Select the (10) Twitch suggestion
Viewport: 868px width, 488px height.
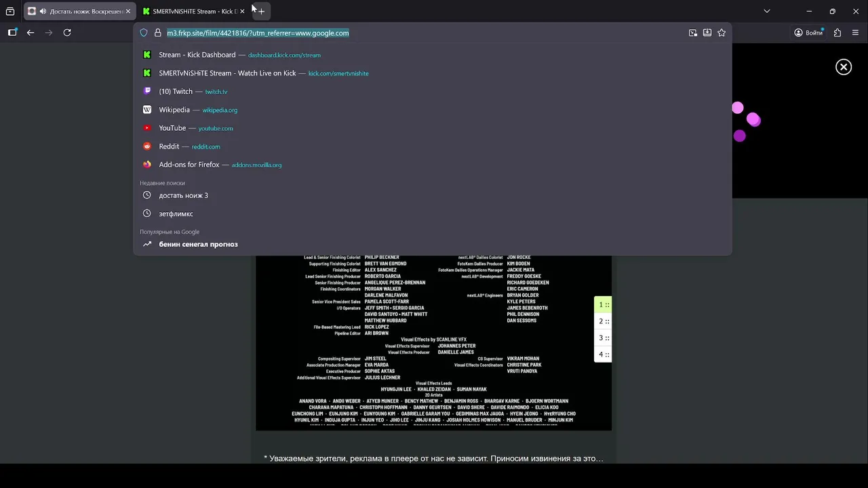click(x=433, y=91)
